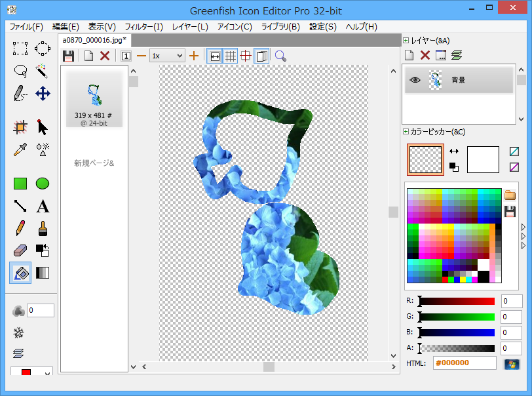
Task: Toggle the center lines display
Action: pyautogui.click(x=246, y=56)
